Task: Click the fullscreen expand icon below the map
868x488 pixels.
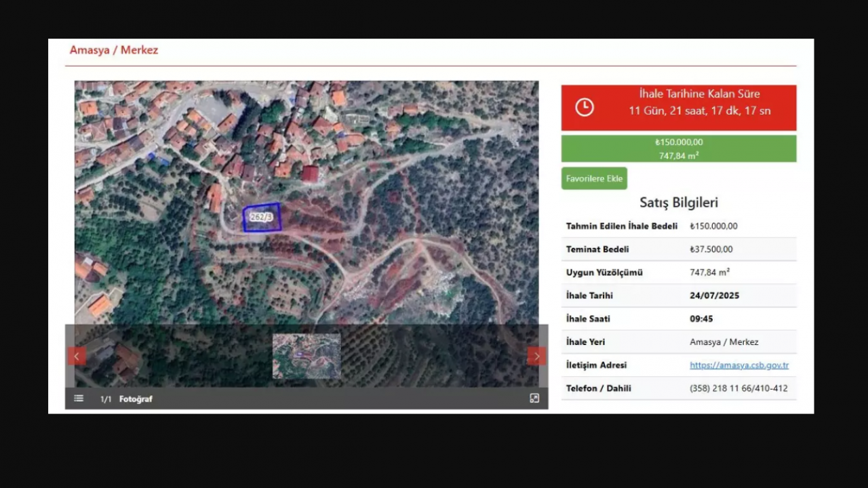Action: [534, 398]
